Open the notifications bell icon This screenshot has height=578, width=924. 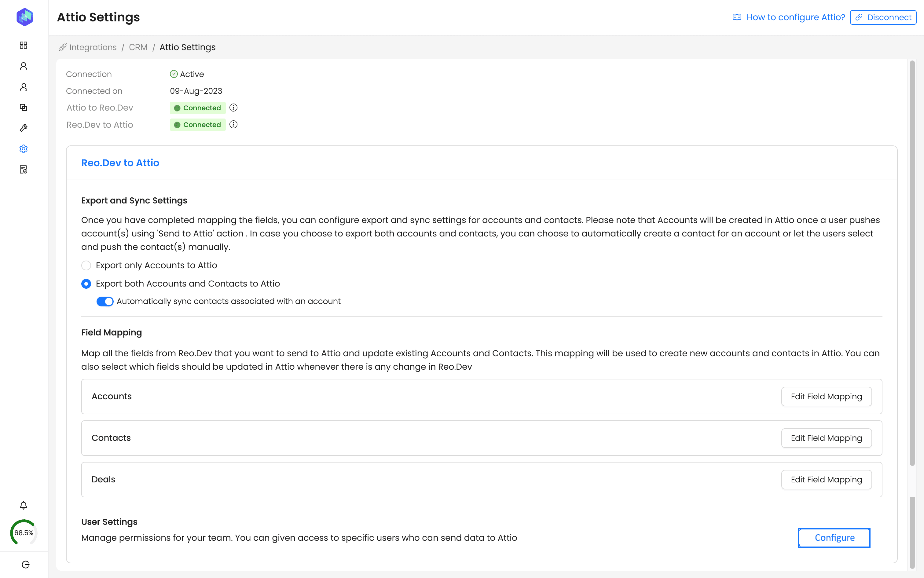(x=24, y=505)
